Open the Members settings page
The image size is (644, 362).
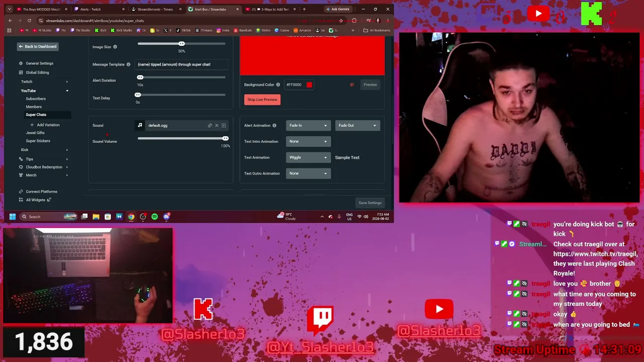(34, 107)
